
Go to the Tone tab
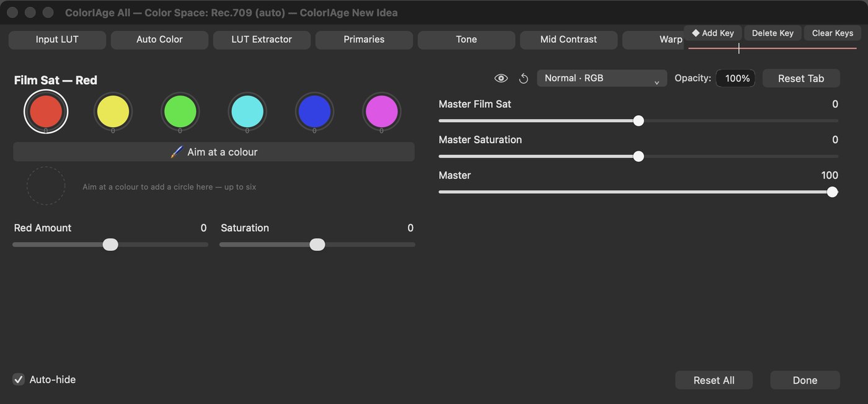(x=466, y=39)
